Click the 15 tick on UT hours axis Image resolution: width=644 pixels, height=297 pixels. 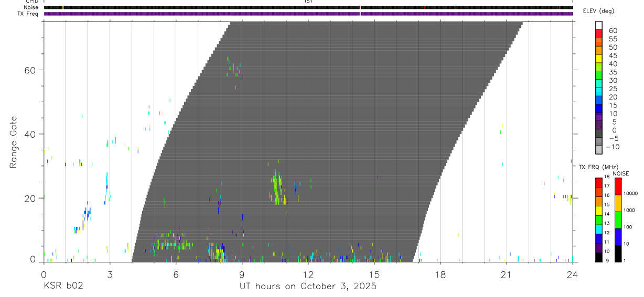tap(374, 274)
